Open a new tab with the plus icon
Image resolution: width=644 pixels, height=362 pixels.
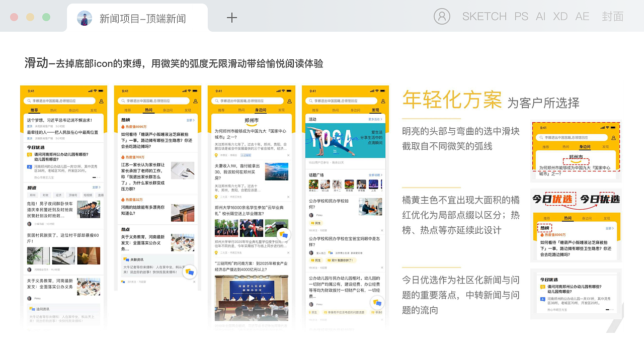coord(231,18)
